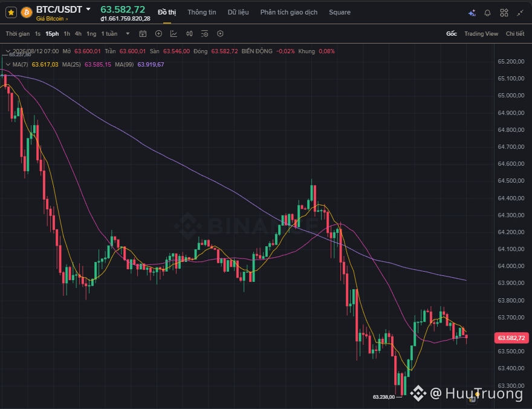Open the indicator list settings icon

point(204,34)
